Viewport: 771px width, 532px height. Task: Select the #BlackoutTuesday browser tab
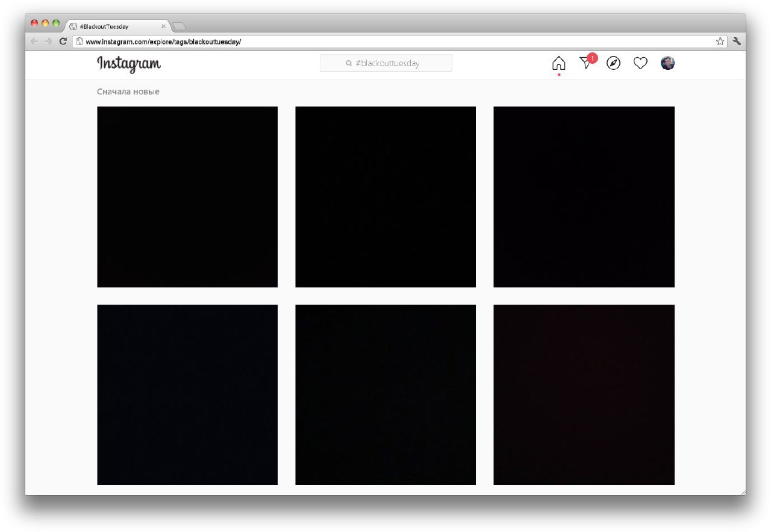117,26
